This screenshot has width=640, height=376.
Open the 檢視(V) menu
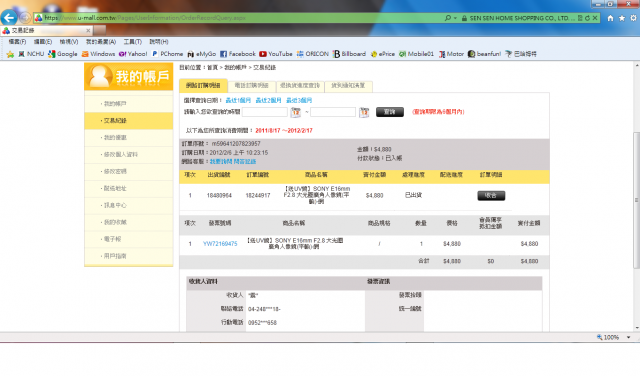point(69,42)
